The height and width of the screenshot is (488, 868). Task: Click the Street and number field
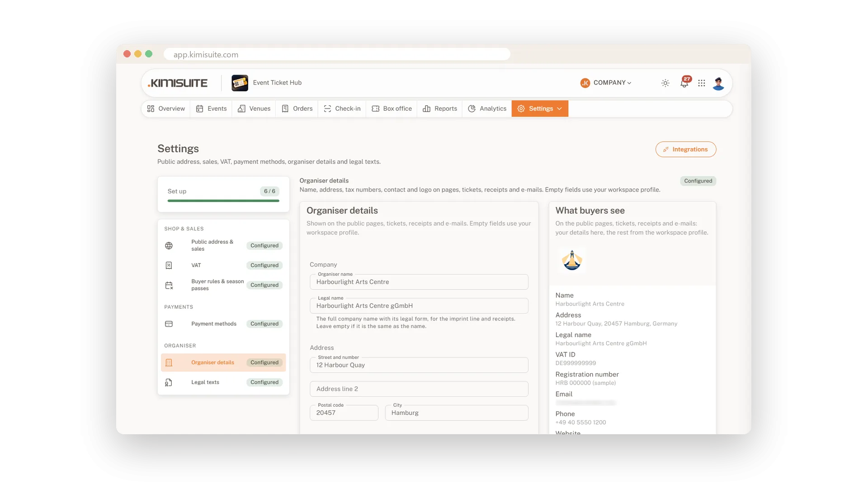point(419,365)
